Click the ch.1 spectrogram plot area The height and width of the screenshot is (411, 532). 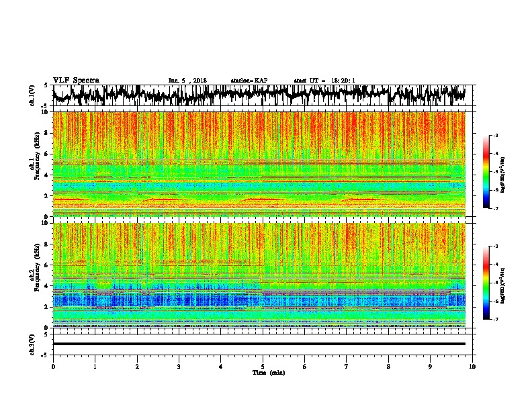click(x=259, y=164)
